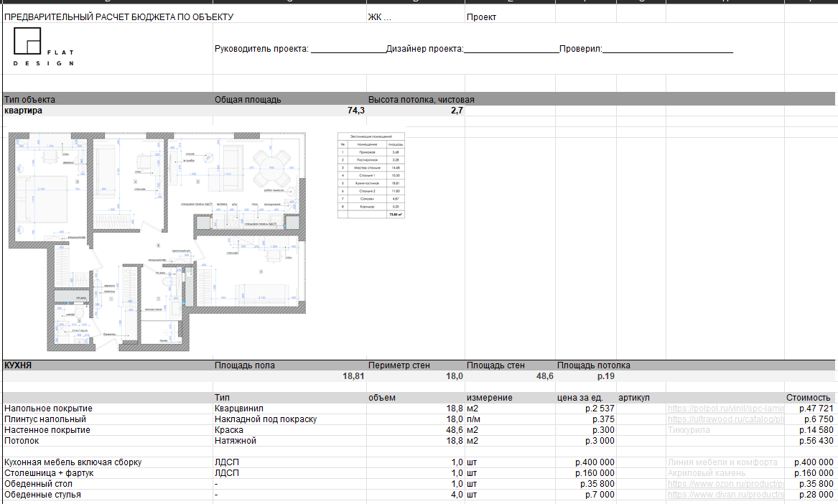Click the total area value '74,3'
The width and height of the screenshot is (838, 504).
[x=356, y=111]
